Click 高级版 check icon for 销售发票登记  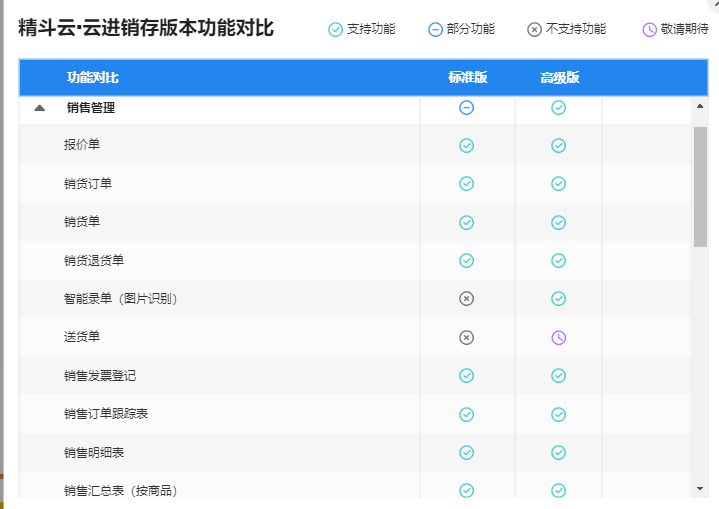558,376
